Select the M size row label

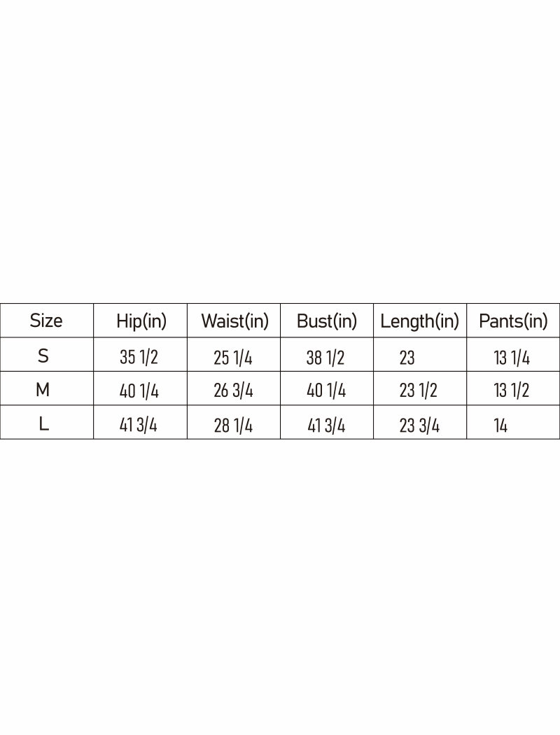pyautogui.click(x=43, y=390)
